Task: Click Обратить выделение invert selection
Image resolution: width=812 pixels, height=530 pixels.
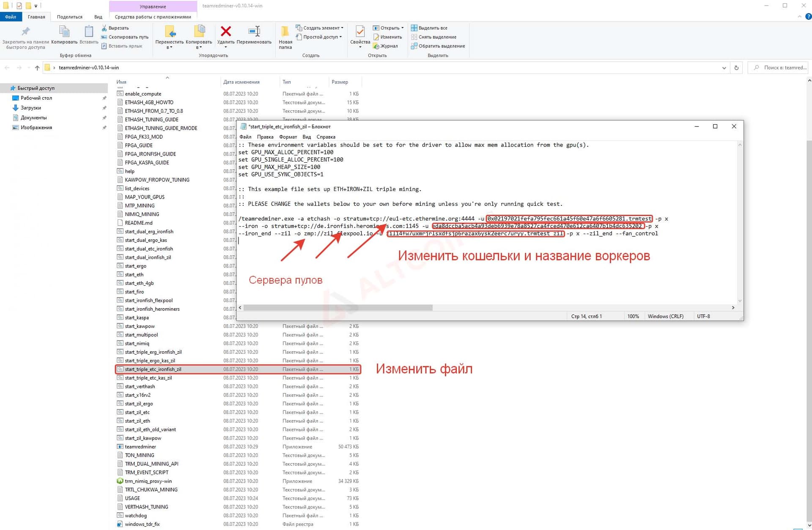Action: click(438, 46)
